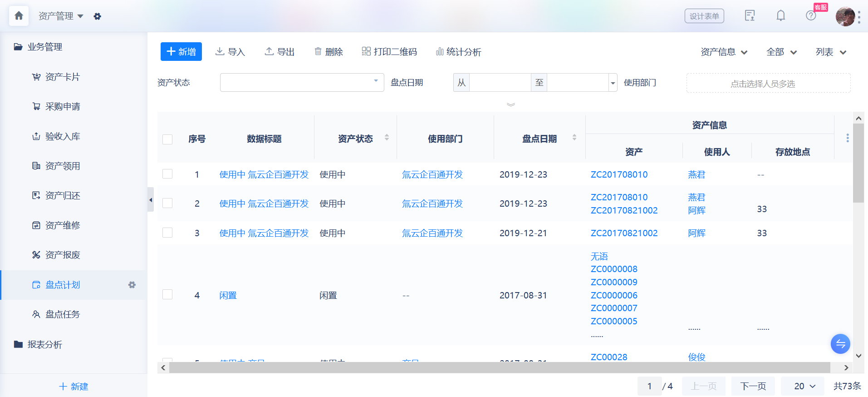
Task: Click 删除 delete button
Action: tap(329, 52)
